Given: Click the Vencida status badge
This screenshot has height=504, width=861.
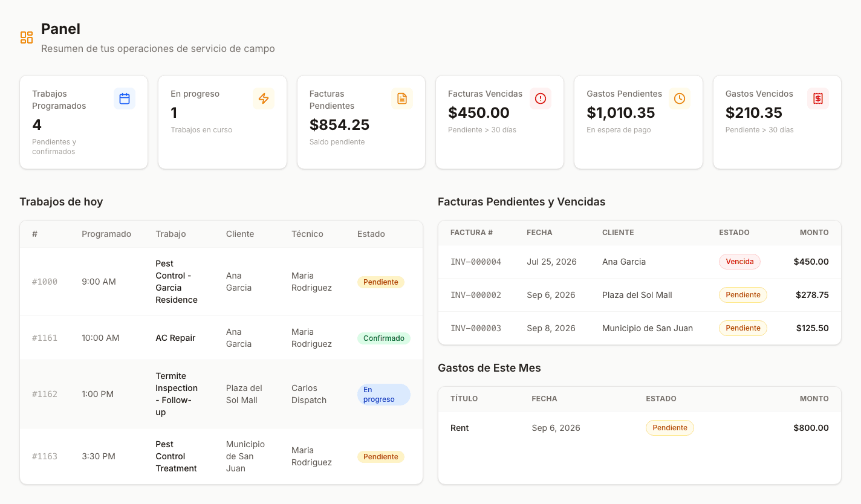Looking at the screenshot, I should [x=739, y=262].
